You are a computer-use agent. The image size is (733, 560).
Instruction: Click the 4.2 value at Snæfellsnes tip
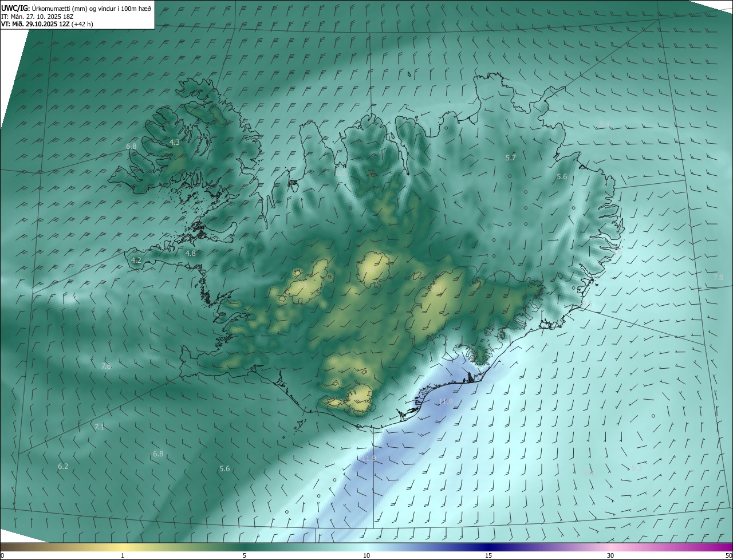pyautogui.click(x=136, y=260)
